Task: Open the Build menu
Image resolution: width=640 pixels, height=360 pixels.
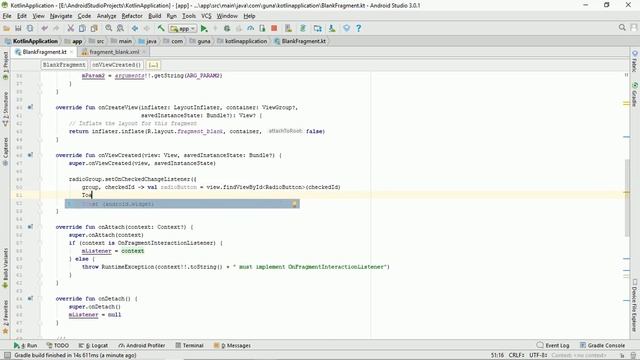Action: tap(154, 16)
